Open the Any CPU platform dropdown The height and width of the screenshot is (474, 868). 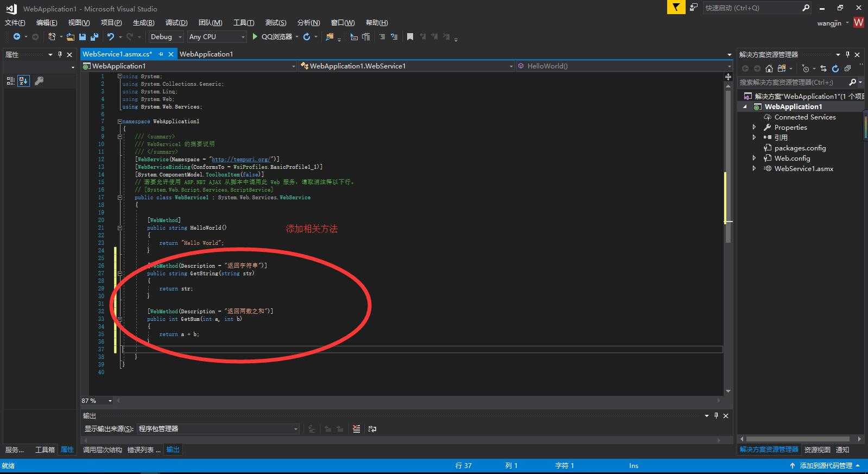click(217, 36)
